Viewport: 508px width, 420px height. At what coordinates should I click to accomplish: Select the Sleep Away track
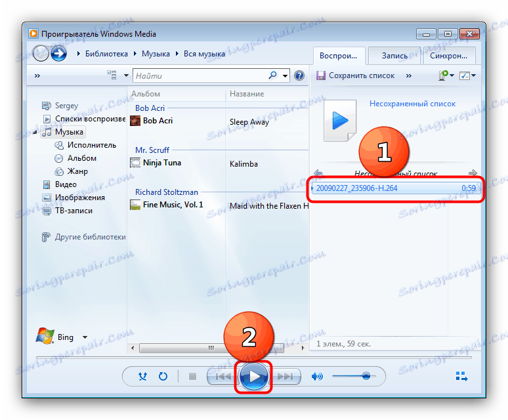(x=249, y=122)
